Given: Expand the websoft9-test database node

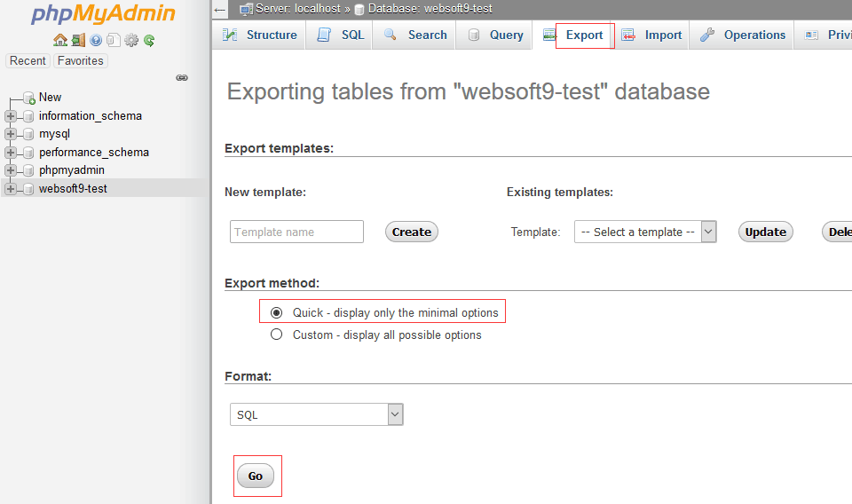Looking at the screenshot, I should tap(11, 189).
